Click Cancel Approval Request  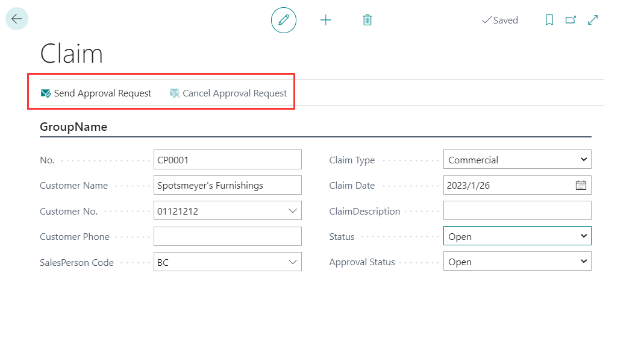pyautogui.click(x=234, y=93)
